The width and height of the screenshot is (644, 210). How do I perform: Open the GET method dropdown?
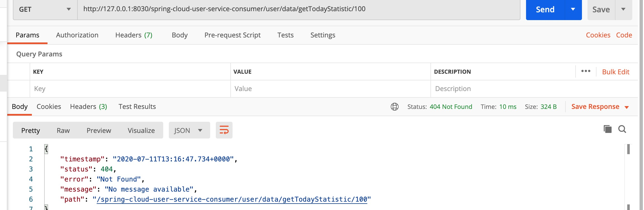[x=45, y=9]
